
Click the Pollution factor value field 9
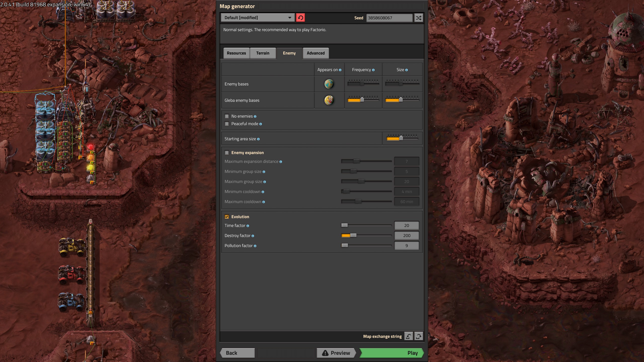pos(407,246)
